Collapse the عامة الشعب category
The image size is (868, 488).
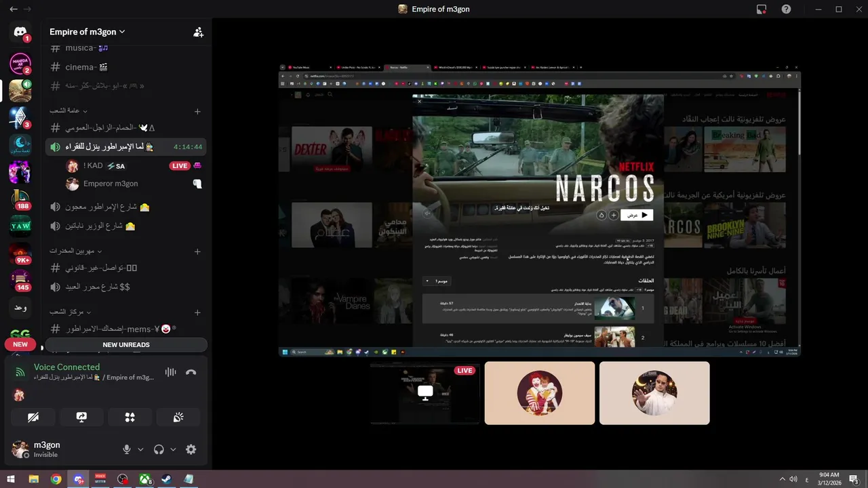tap(68, 110)
